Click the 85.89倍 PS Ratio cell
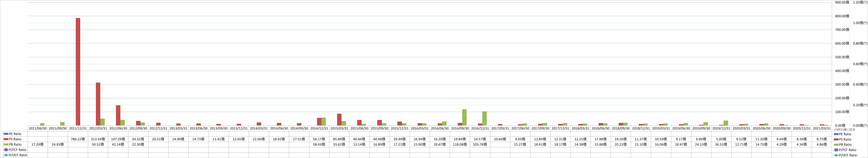This screenshot has height=158, width=868. pyautogui.click(x=339, y=139)
